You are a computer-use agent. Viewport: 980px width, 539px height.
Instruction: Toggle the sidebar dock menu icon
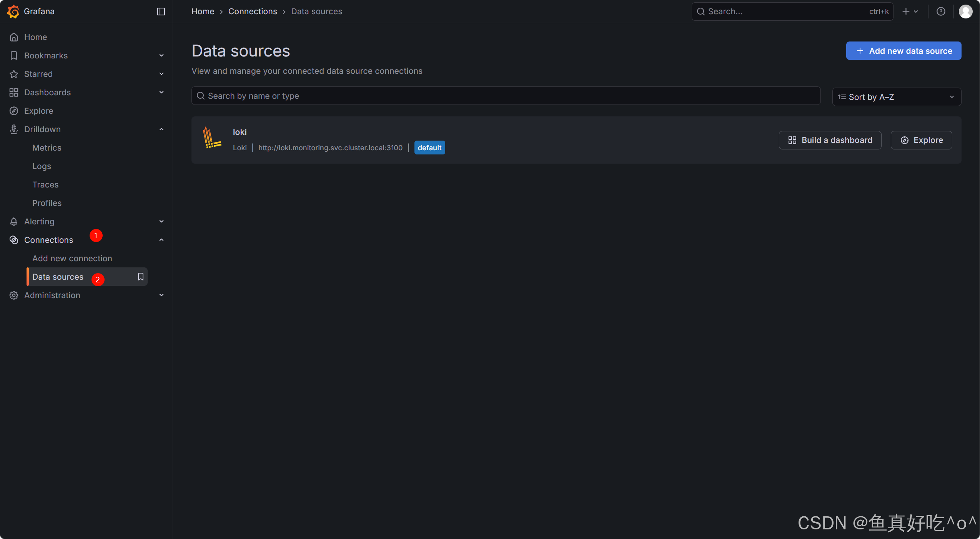(x=161, y=12)
